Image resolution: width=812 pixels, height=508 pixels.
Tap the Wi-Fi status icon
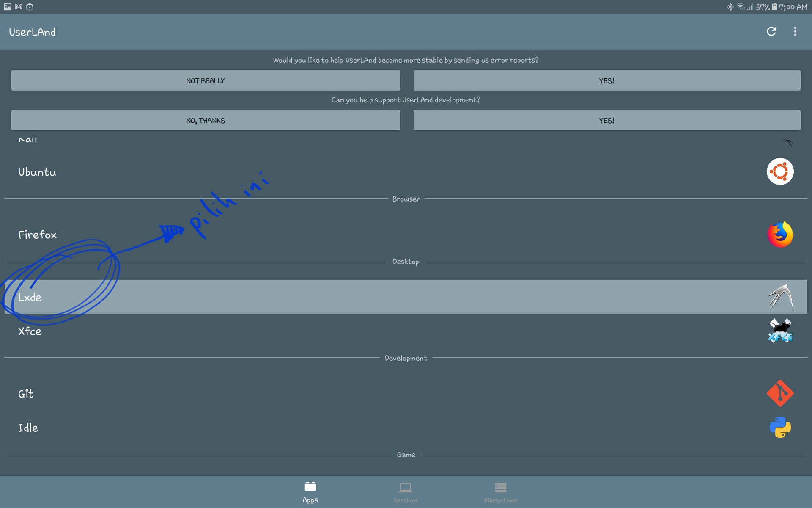[741, 7]
